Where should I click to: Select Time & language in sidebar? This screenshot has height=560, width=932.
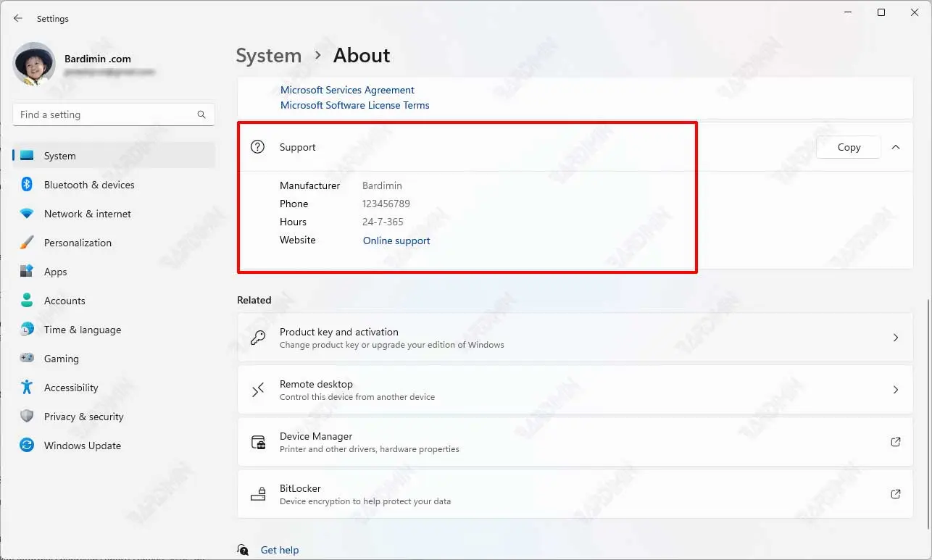coord(82,330)
